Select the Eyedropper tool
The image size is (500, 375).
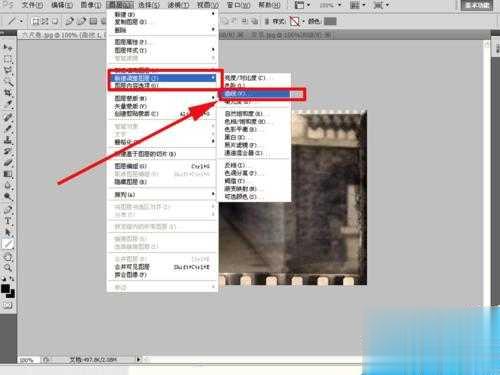pyautogui.click(x=7, y=105)
